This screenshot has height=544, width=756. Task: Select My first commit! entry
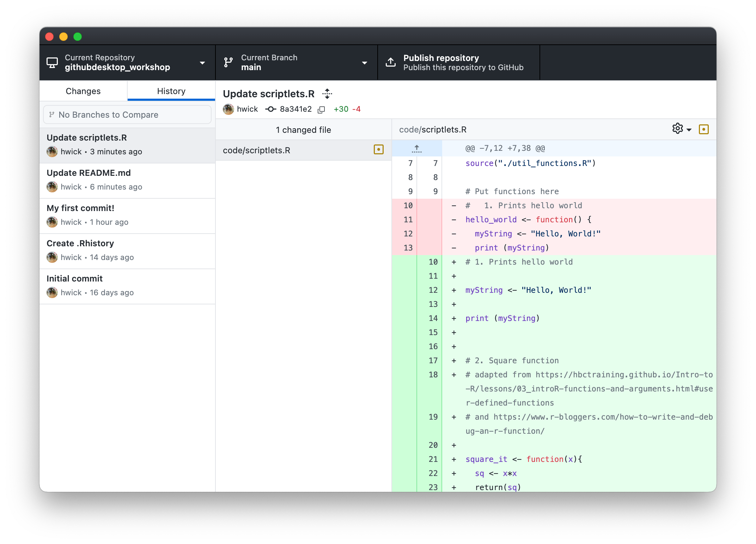pos(127,216)
